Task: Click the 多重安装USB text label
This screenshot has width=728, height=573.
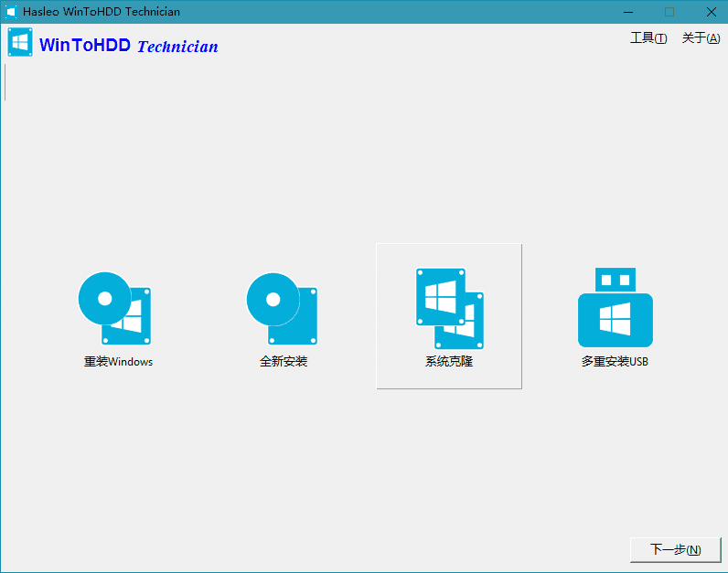Action: point(615,362)
